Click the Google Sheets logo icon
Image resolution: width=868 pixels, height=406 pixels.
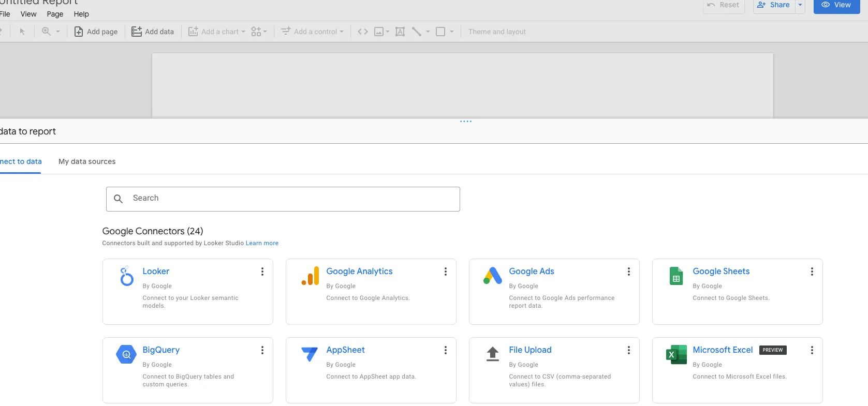click(676, 276)
